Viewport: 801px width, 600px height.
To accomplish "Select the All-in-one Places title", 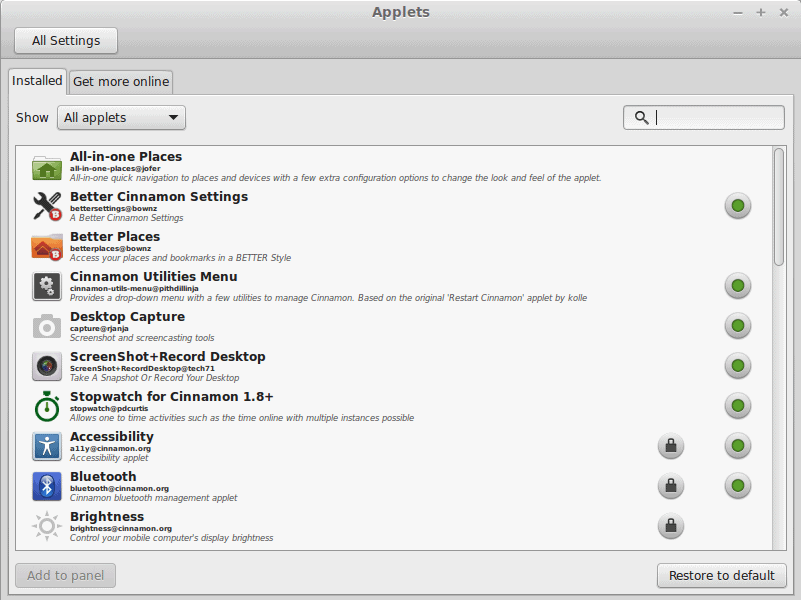I will coord(126,156).
